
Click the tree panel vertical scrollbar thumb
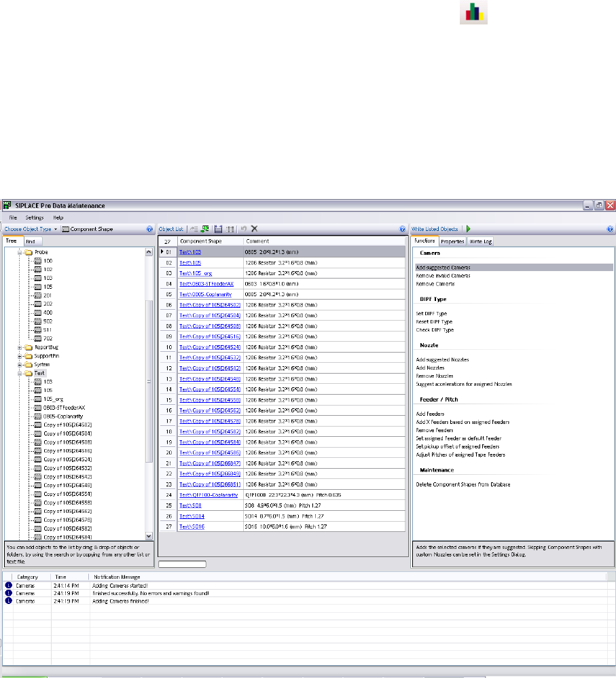[x=149, y=382]
